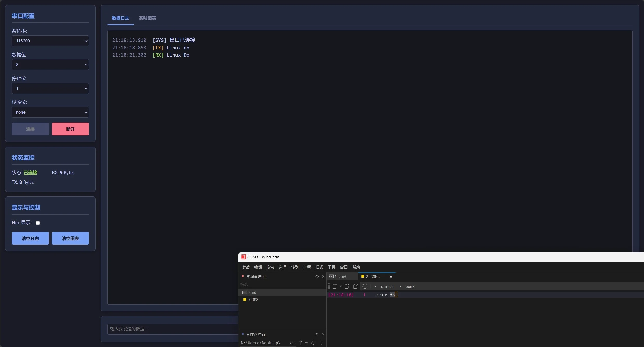
Task: Click the 清空日志 button
Action: pyautogui.click(x=30, y=238)
